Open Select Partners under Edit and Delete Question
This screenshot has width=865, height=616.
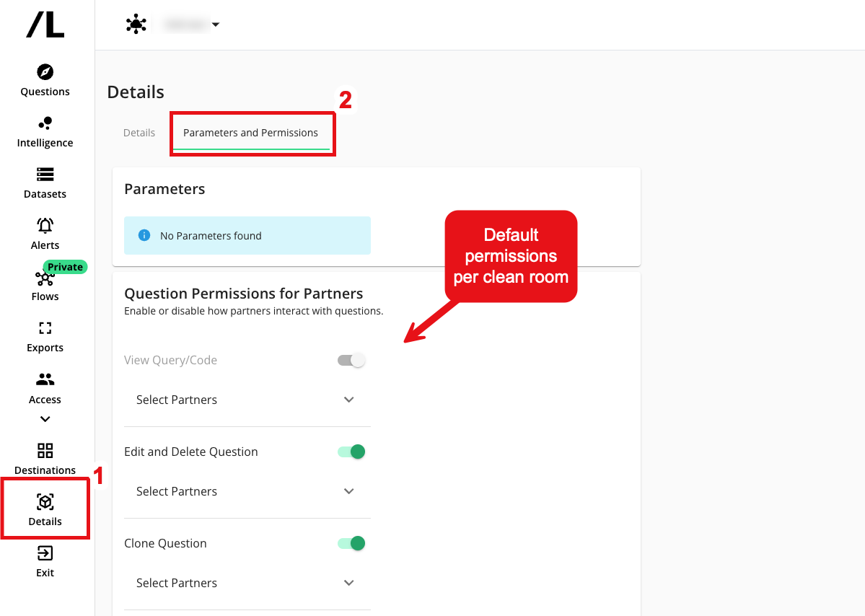pyautogui.click(x=247, y=491)
